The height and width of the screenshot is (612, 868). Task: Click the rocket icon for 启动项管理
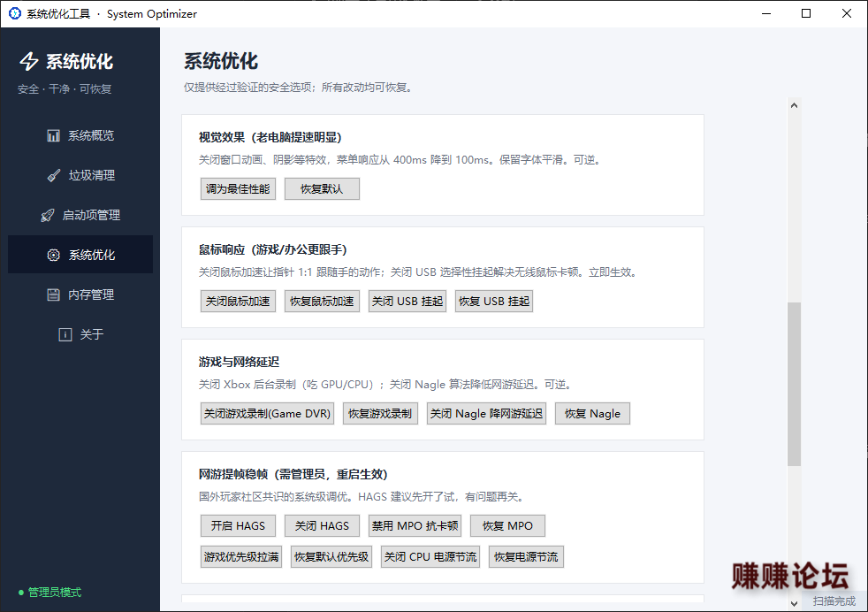click(x=48, y=216)
